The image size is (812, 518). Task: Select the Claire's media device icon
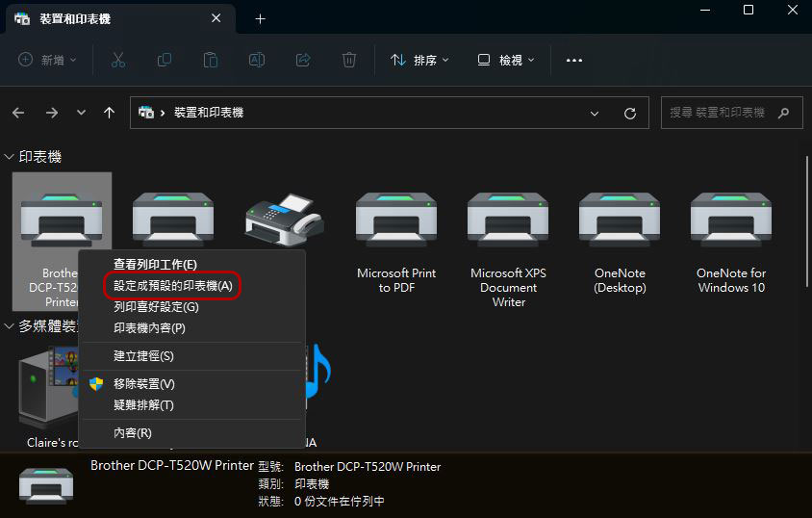point(48,389)
